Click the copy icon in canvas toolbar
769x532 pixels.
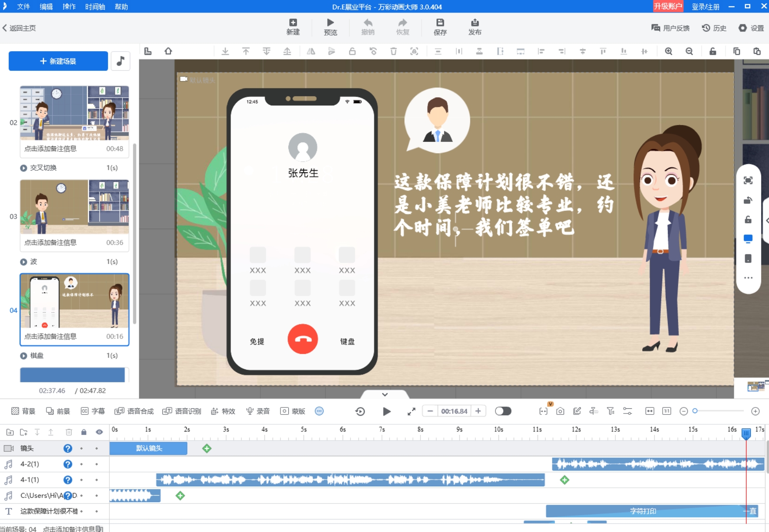point(736,51)
